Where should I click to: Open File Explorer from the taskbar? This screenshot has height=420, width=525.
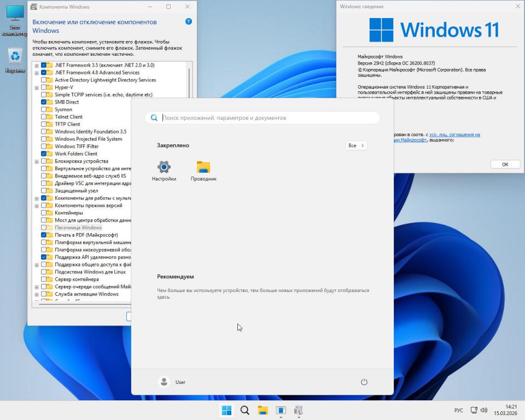(x=262, y=410)
